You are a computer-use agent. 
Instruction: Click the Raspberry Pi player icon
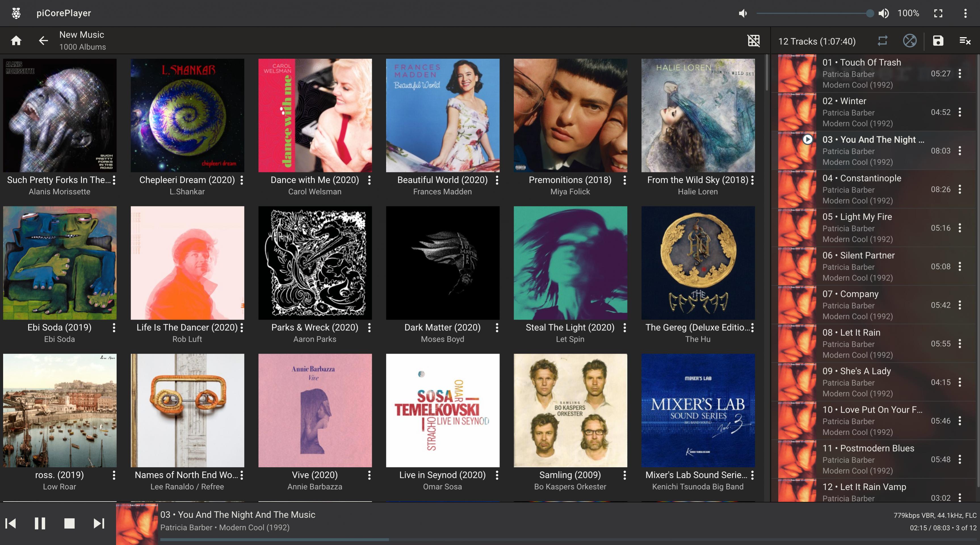click(16, 13)
